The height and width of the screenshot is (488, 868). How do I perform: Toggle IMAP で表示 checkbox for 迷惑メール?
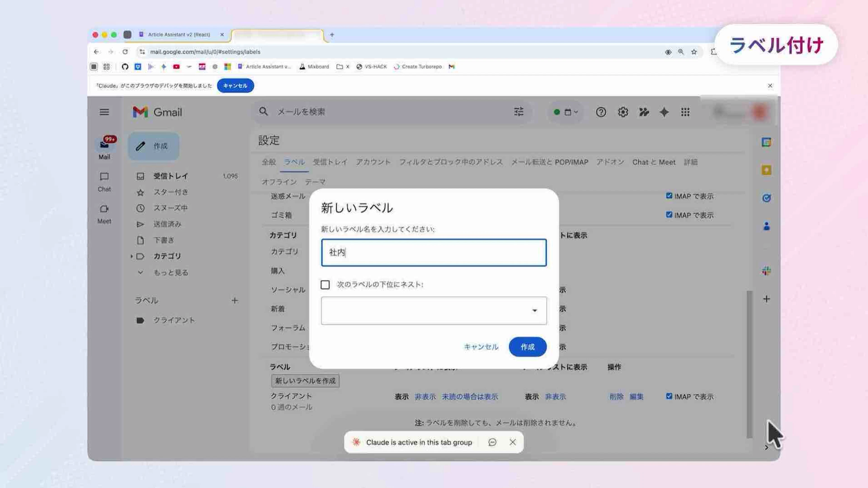point(669,196)
